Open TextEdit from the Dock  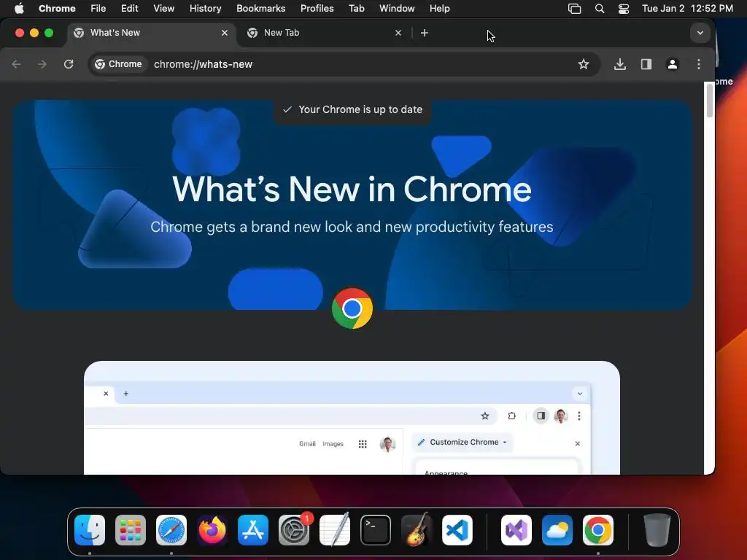click(x=334, y=530)
